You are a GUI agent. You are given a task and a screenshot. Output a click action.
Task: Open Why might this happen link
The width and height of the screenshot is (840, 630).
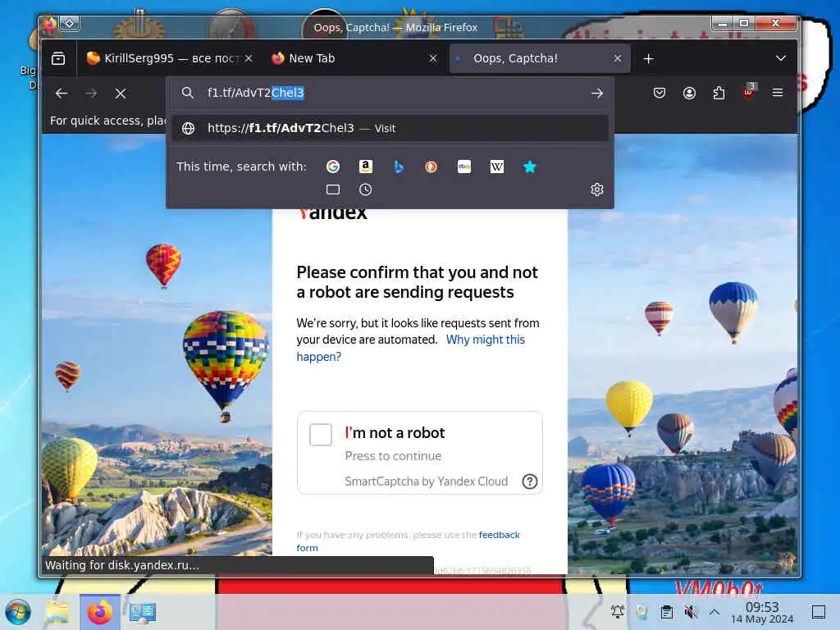click(411, 348)
